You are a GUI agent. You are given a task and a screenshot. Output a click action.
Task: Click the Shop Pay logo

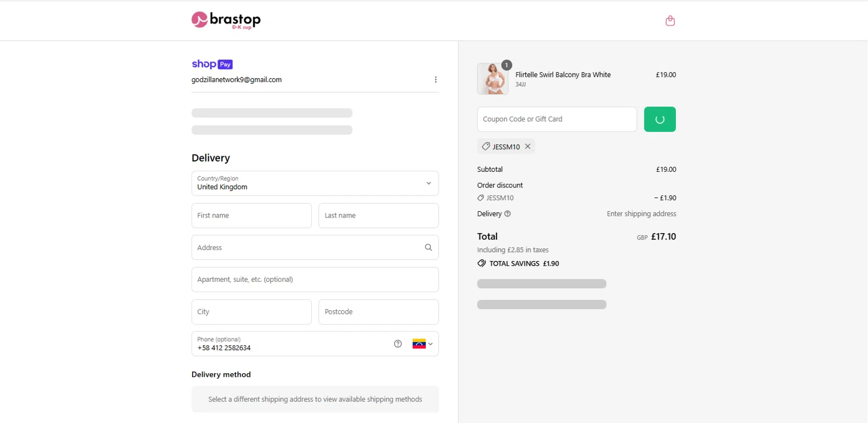click(x=212, y=64)
